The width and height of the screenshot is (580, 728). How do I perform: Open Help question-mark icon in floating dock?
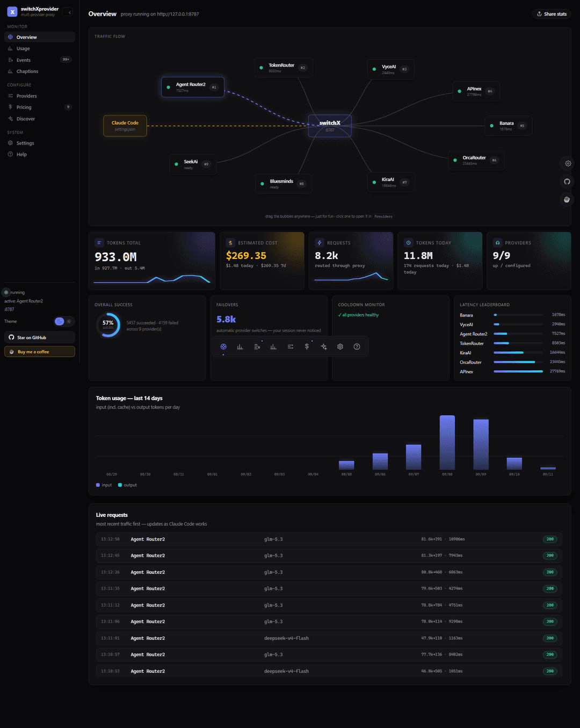tap(357, 347)
